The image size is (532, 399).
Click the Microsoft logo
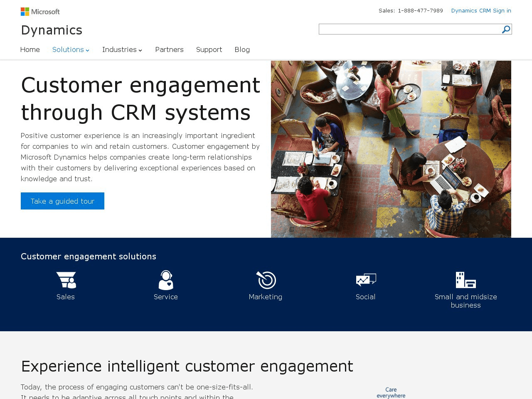coord(40,12)
